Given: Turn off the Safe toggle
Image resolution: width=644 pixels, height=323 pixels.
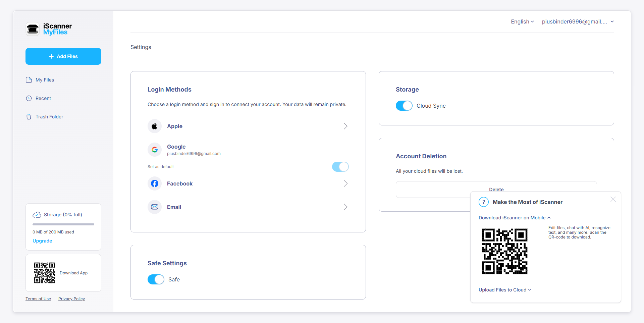Looking at the screenshot, I should coord(156,279).
